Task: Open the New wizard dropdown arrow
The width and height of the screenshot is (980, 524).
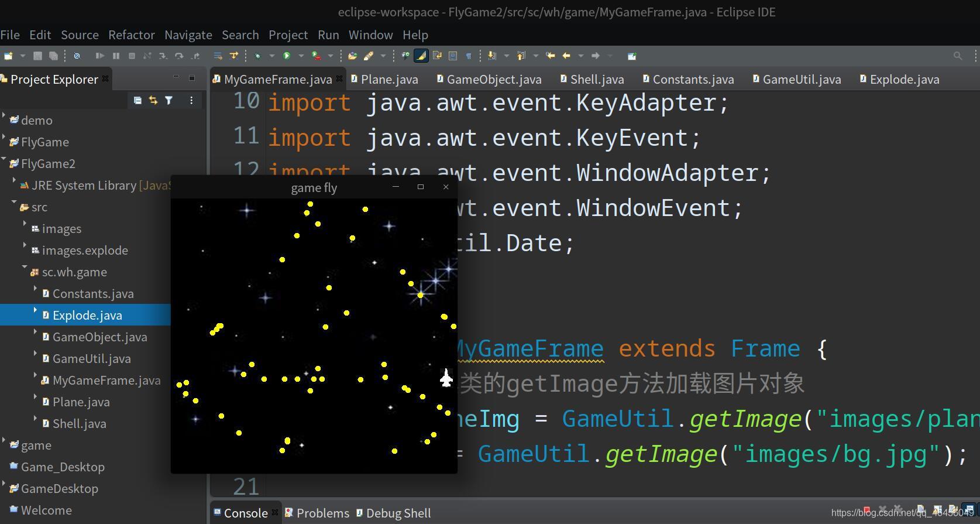Action: point(23,56)
